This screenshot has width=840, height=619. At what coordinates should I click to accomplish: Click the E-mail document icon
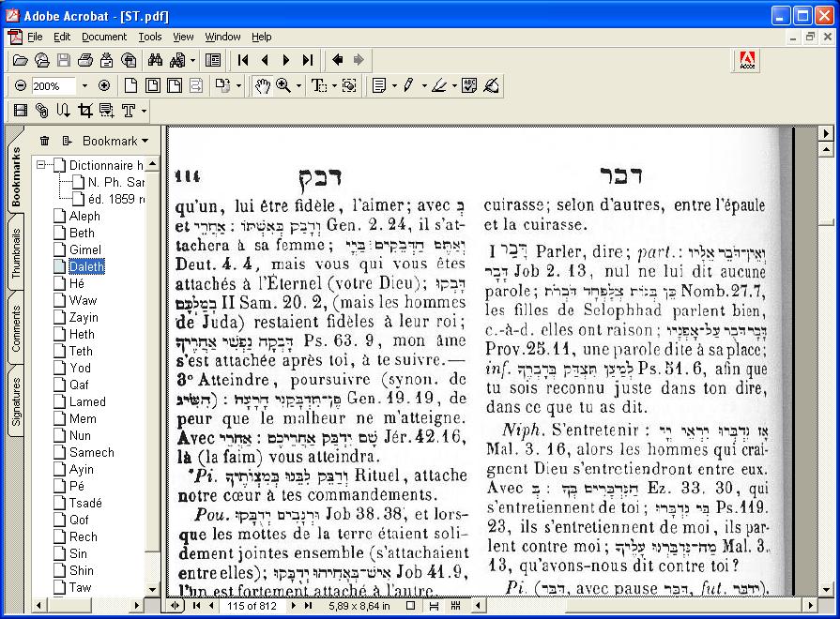point(106,60)
